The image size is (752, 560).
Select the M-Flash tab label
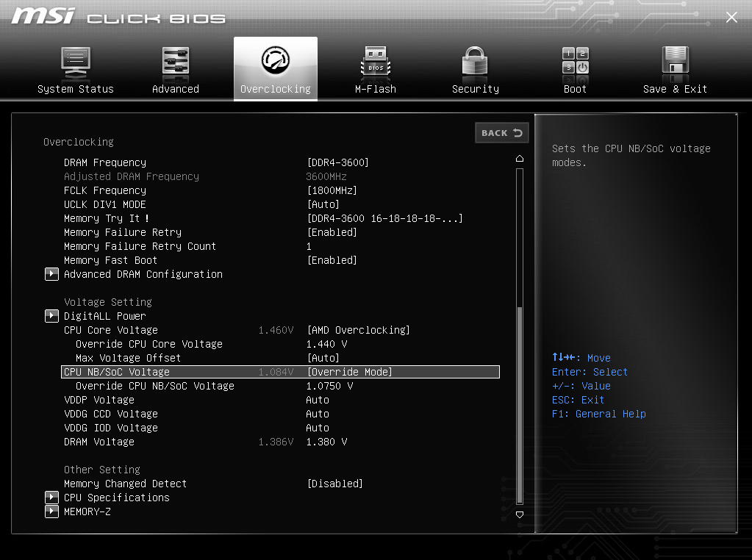[376, 89]
